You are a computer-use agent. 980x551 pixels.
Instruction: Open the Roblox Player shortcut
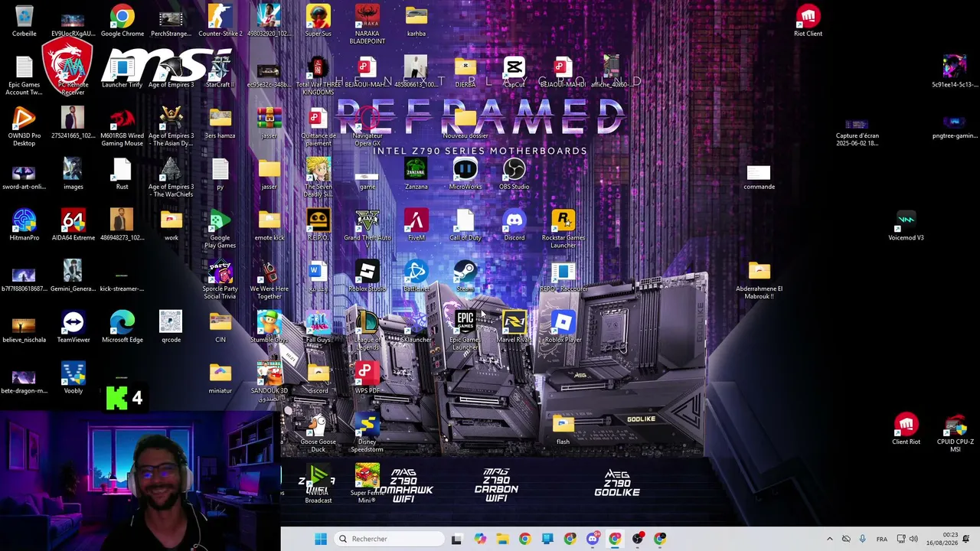coord(563,328)
